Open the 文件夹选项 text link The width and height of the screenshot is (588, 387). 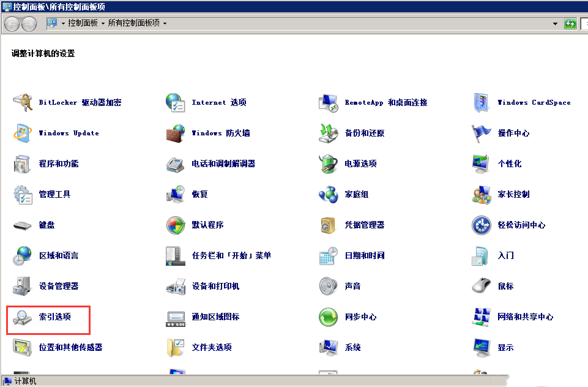click(x=212, y=348)
